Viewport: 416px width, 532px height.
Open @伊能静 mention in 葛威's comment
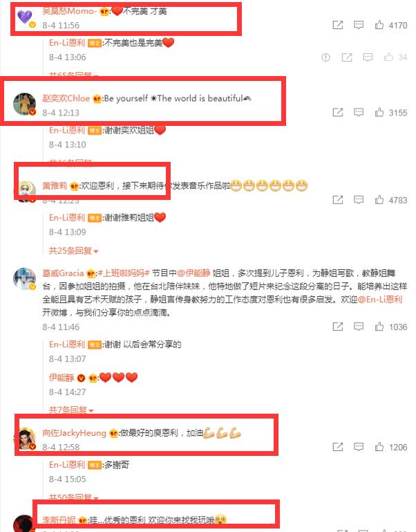pos(193,273)
